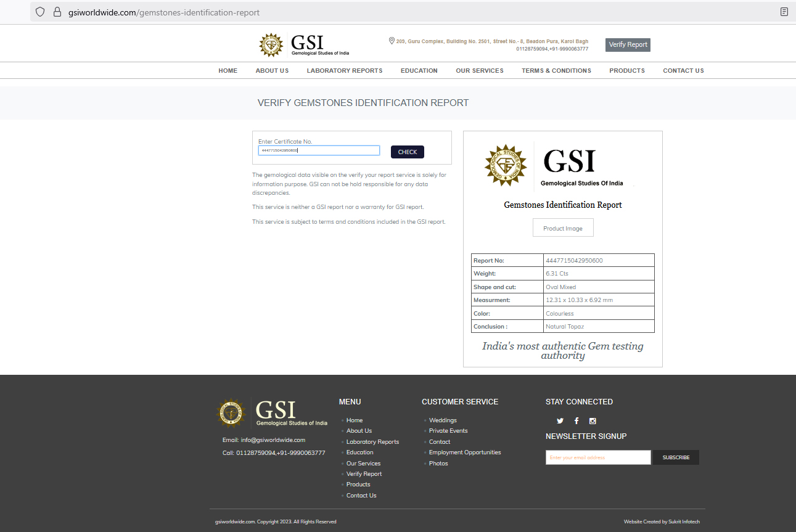The width and height of the screenshot is (796, 532).
Task: Open footer Products link
Action: 358,485
